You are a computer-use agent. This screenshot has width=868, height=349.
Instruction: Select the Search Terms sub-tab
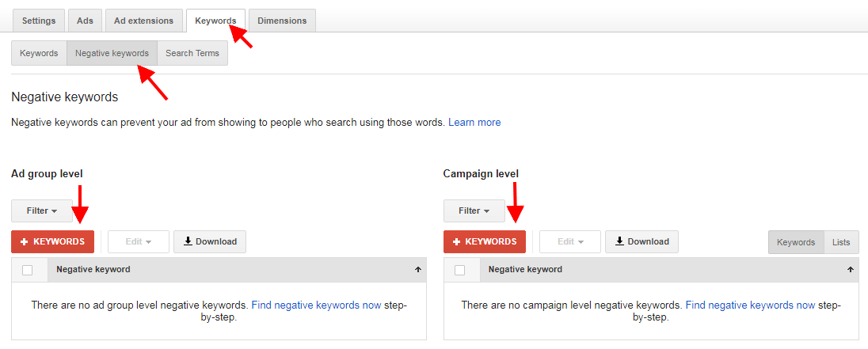[x=192, y=54]
